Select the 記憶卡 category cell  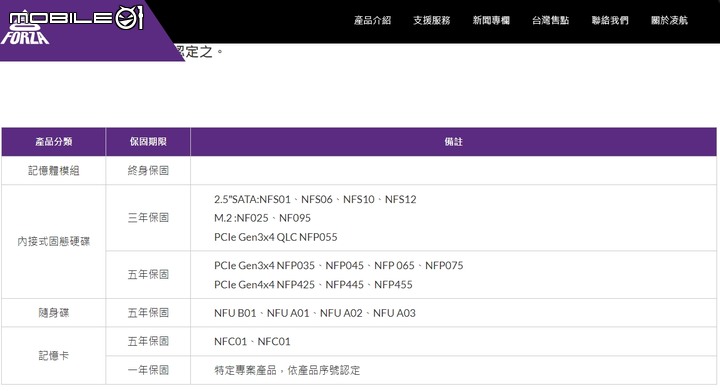pyautogui.click(x=54, y=356)
